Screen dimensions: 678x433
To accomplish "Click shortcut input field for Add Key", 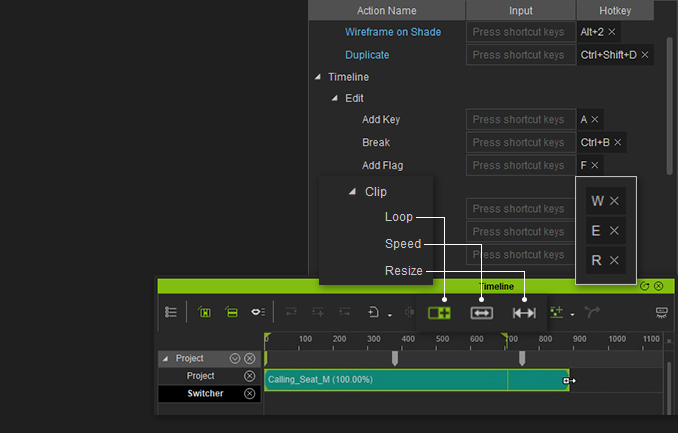I will tap(519, 120).
